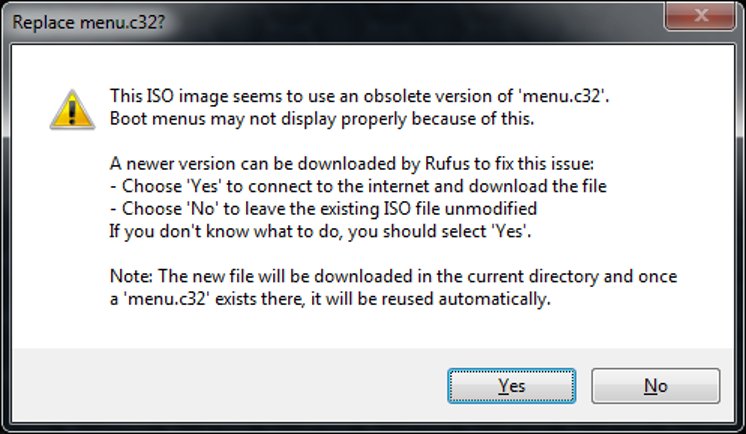
Task: Click the 'Boot menus may not display properly' line
Action: 322,118
